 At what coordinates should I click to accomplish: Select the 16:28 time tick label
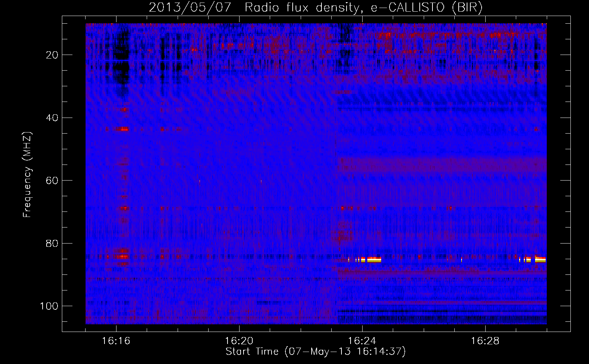point(485,341)
